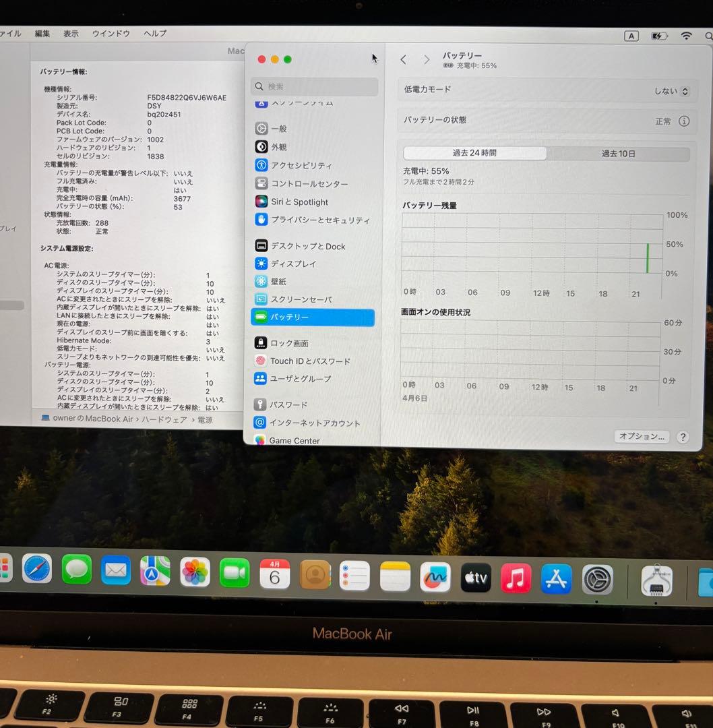713x728 pixels.
Task: Open battery help question mark button
Action: (683, 437)
